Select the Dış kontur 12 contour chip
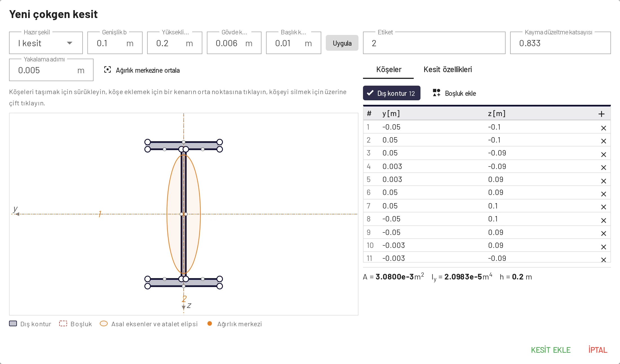Image resolution: width=620 pixels, height=364 pixels. [x=392, y=93]
